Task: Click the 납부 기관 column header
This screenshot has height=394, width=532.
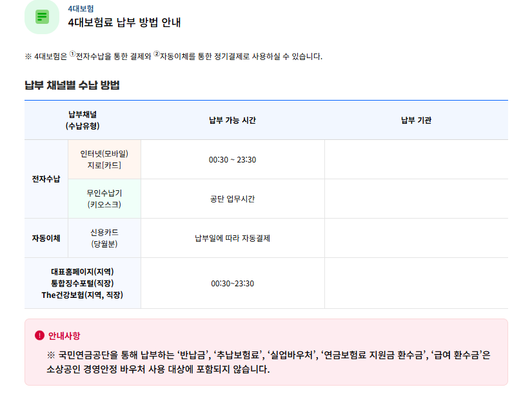Action: tap(416, 121)
